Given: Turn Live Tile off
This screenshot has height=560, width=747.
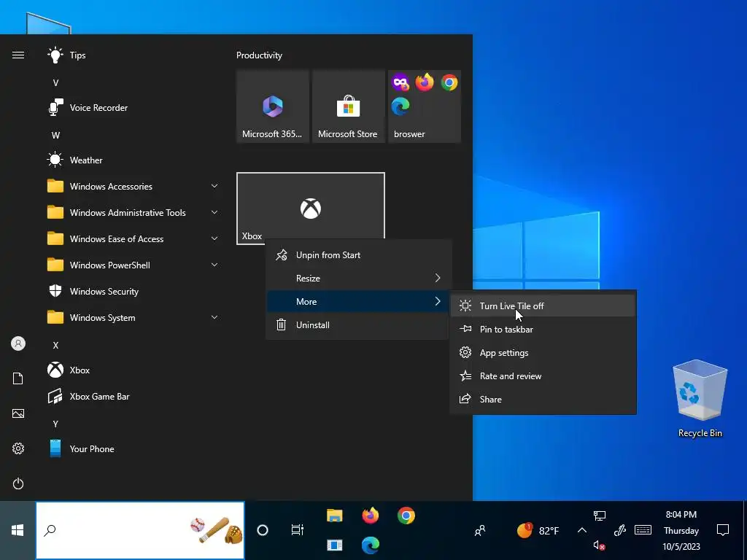Looking at the screenshot, I should tap(543, 306).
